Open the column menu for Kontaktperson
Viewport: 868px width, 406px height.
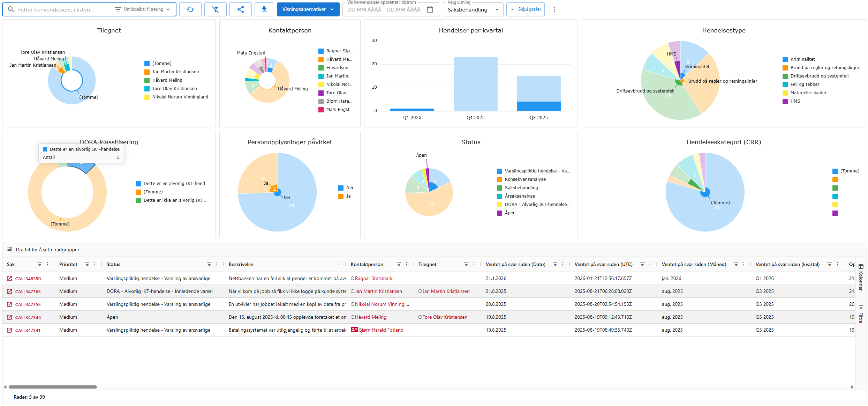pos(407,264)
